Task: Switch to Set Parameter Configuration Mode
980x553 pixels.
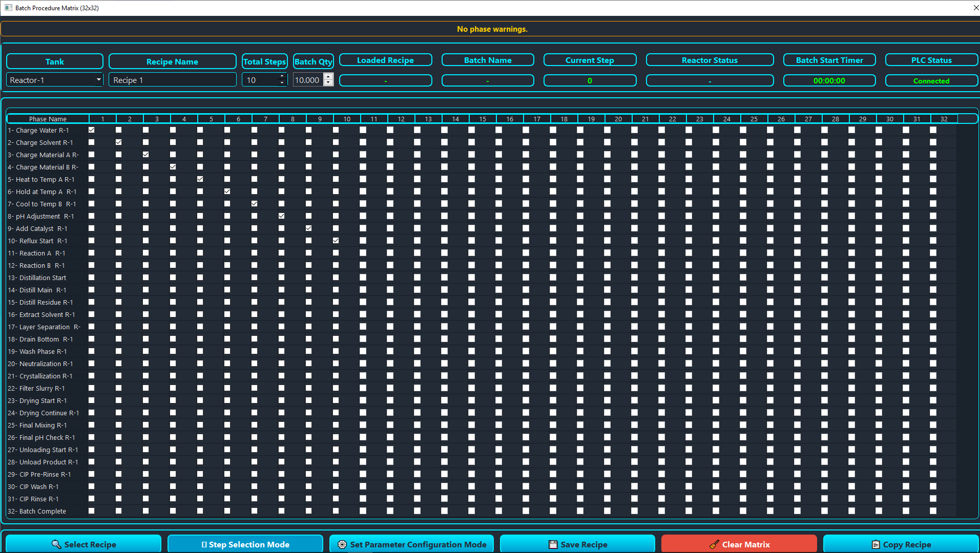Action: [x=411, y=544]
